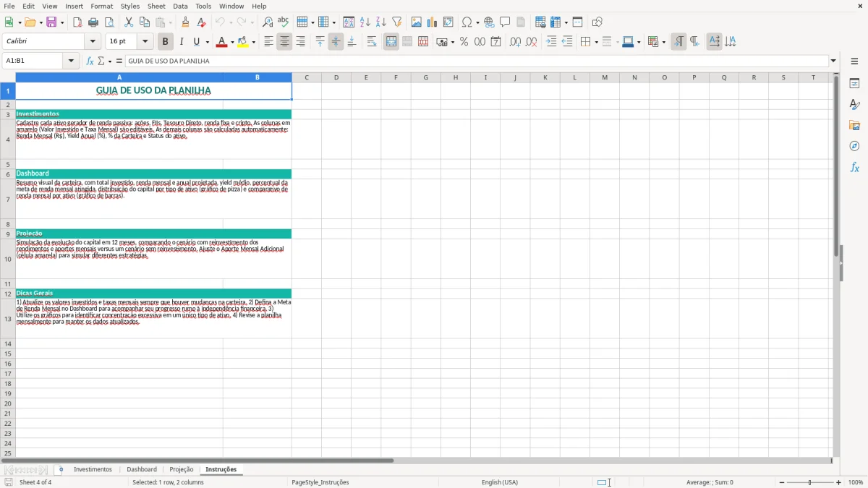Switch to the Dashboard sheet tab
This screenshot has height=488, width=868.
pos(142,470)
